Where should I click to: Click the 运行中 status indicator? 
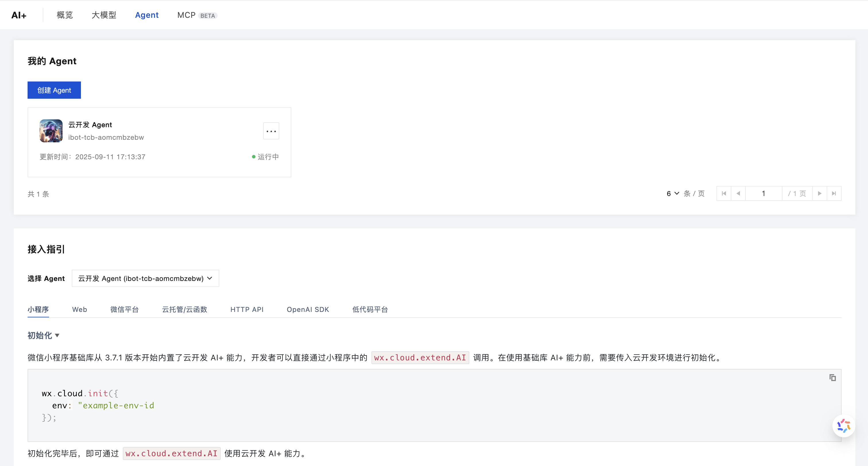(x=266, y=157)
